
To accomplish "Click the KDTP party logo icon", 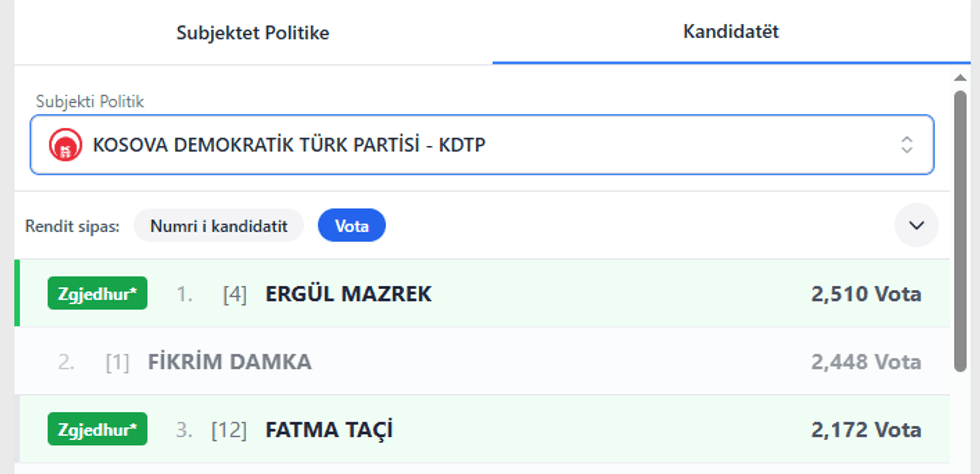I will [65, 145].
